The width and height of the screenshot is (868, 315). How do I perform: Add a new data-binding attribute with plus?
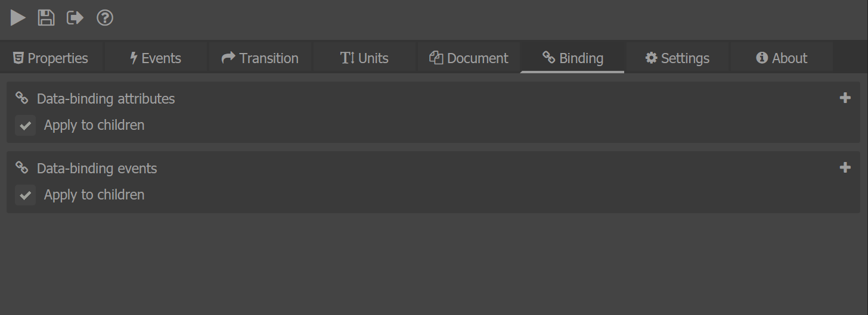point(845,98)
